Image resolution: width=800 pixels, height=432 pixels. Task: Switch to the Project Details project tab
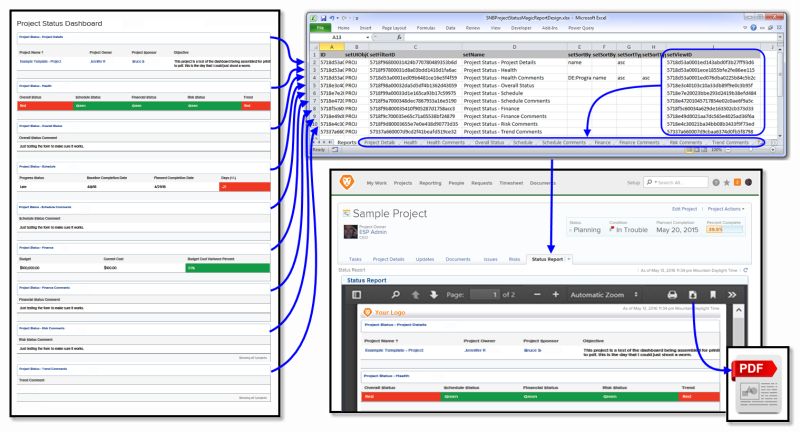pos(388,259)
